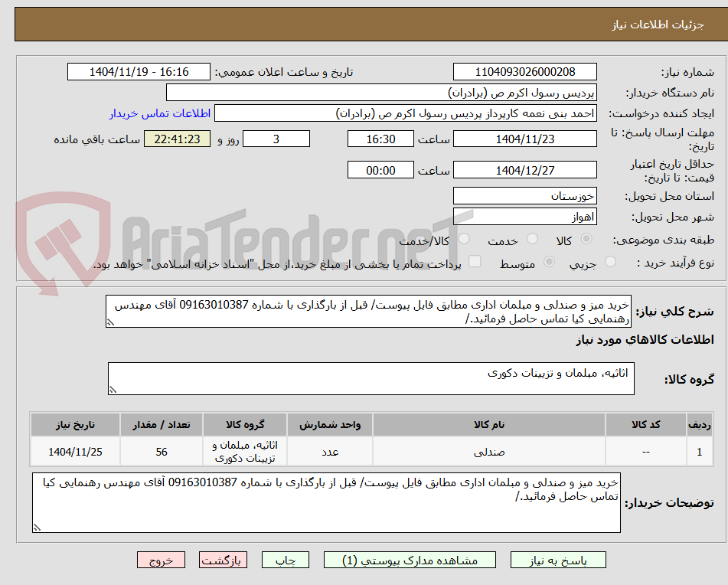Click the گروه کالا text area

(371, 379)
